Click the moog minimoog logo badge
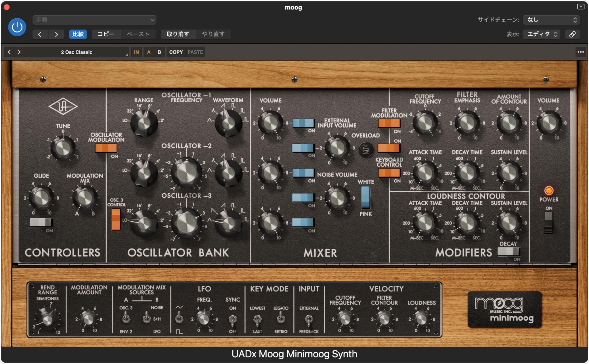This screenshot has height=364, width=589. (504, 310)
